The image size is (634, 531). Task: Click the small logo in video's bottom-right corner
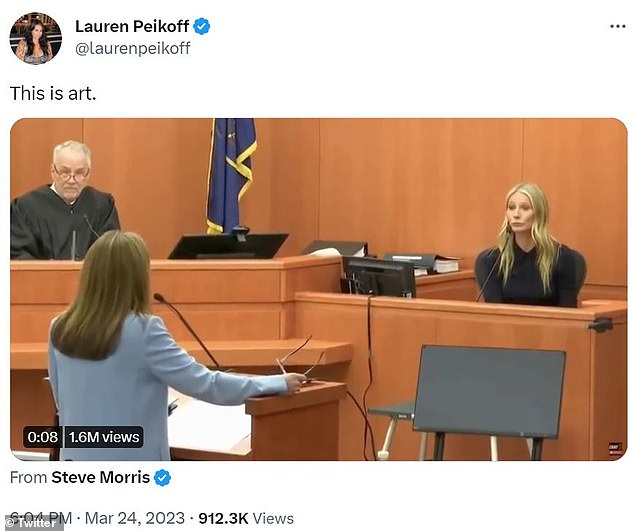coord(614,449)
